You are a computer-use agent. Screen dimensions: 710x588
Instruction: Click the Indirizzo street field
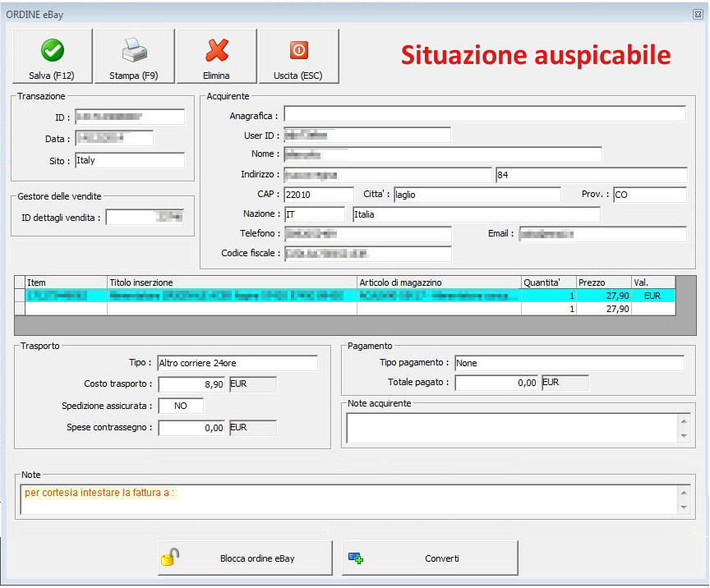pos(388,175)
